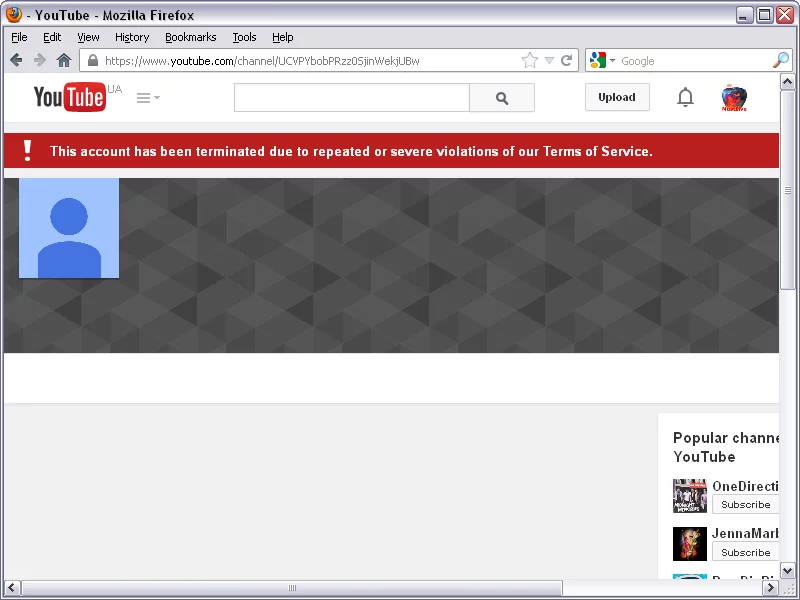Open the URL history dropdown arrow

click(x=549, y=60)
